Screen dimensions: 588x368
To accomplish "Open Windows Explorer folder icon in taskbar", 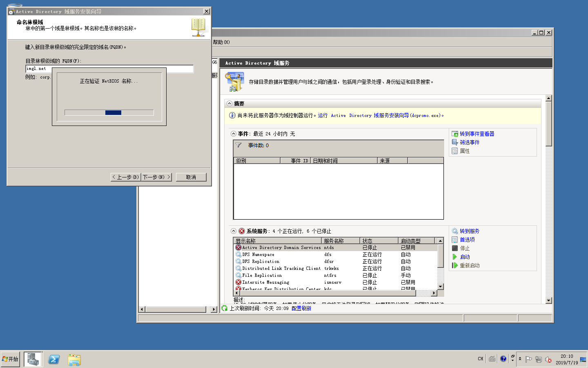I will point(74,359).
